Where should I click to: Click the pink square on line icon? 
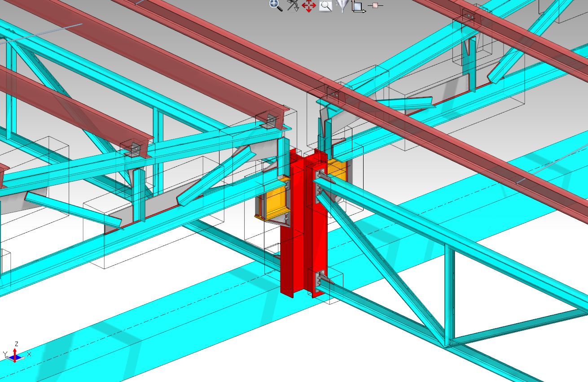[375, 6]
